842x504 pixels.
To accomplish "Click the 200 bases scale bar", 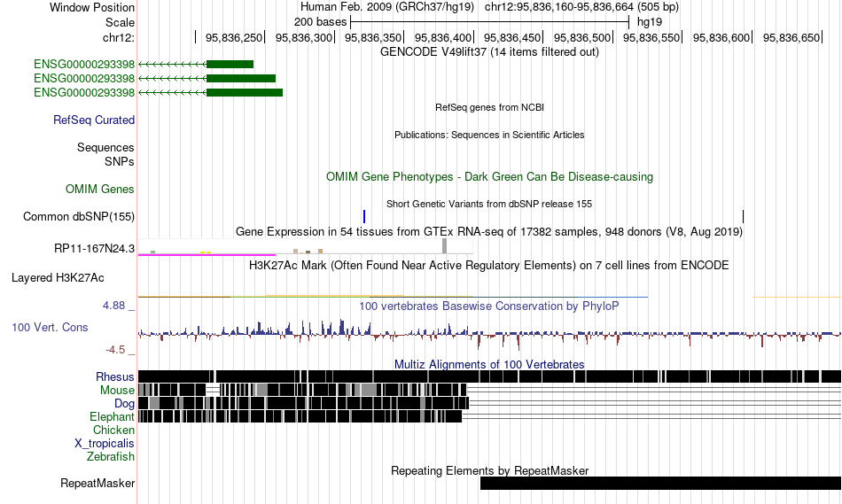I will coord(489,22).
